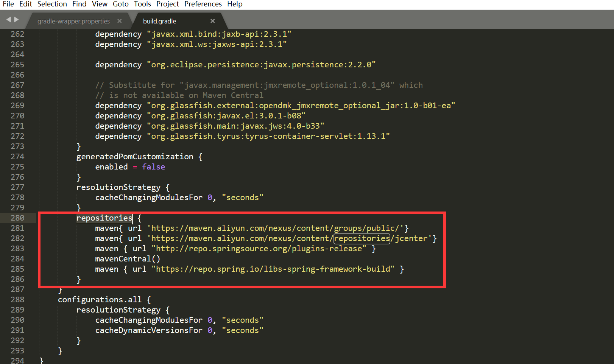This screenshot has height=364, width=614.
Task: Click configurations.all on line 288
Action: (100, 300)
